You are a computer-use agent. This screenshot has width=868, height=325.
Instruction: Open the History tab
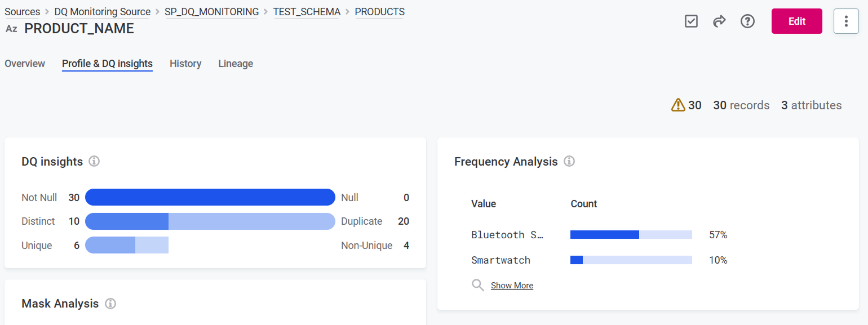coord(185,64)
